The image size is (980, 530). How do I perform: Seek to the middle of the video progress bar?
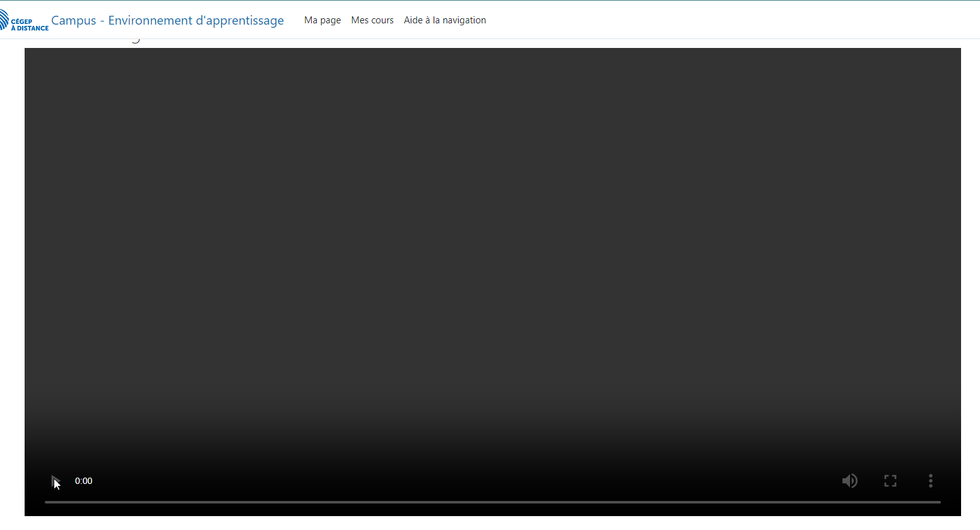click(x=492, y=502)
